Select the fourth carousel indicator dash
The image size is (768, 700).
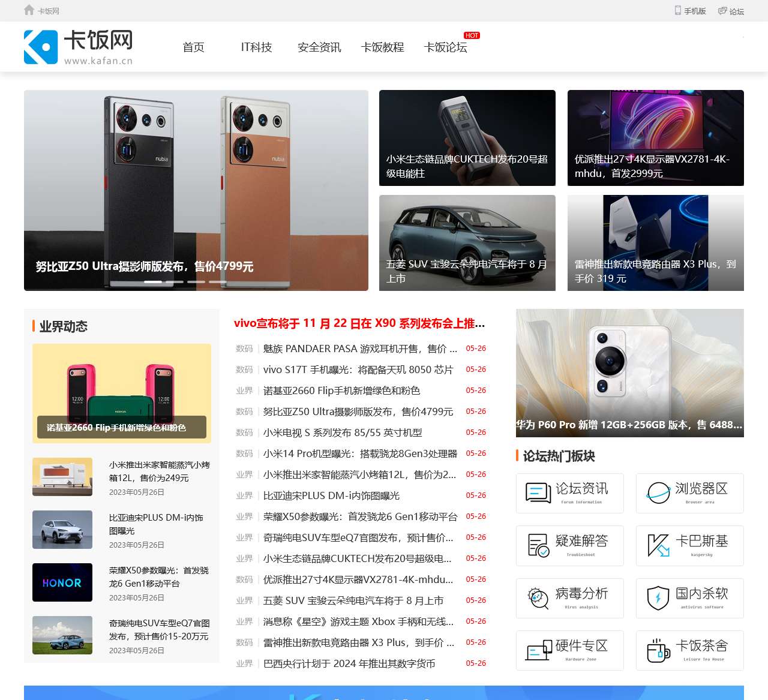coord(218,281)
